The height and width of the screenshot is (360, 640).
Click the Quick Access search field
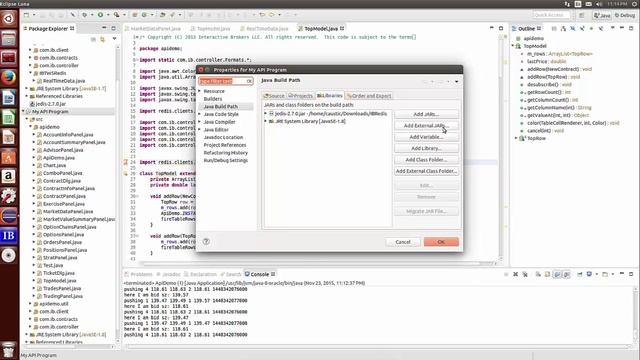tap(551, 15)
